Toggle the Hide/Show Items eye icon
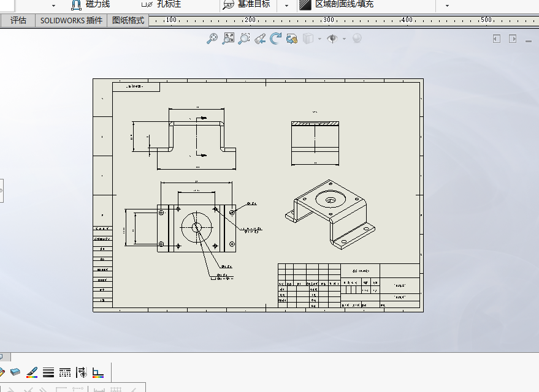The width and height of the screenshot is (539, 392). (332, 39)
